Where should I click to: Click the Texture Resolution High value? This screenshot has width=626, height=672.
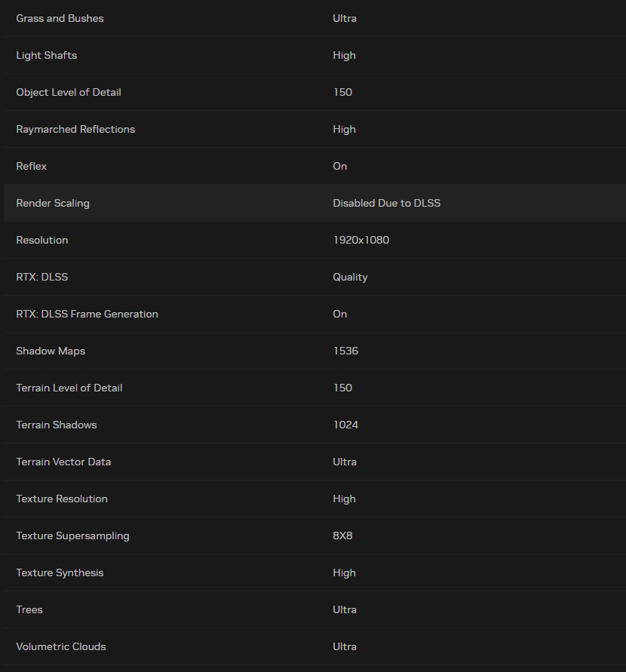344,499
